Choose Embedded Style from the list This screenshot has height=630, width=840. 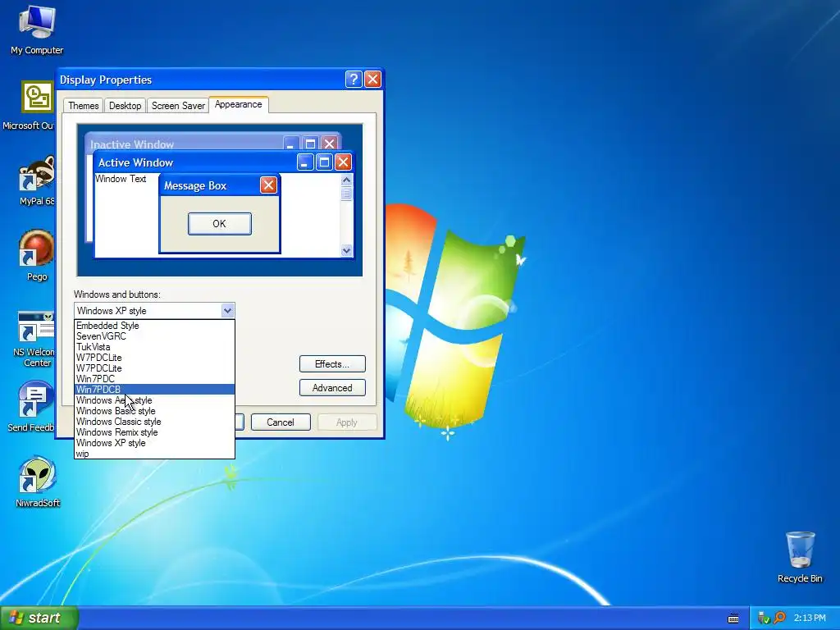154,325
